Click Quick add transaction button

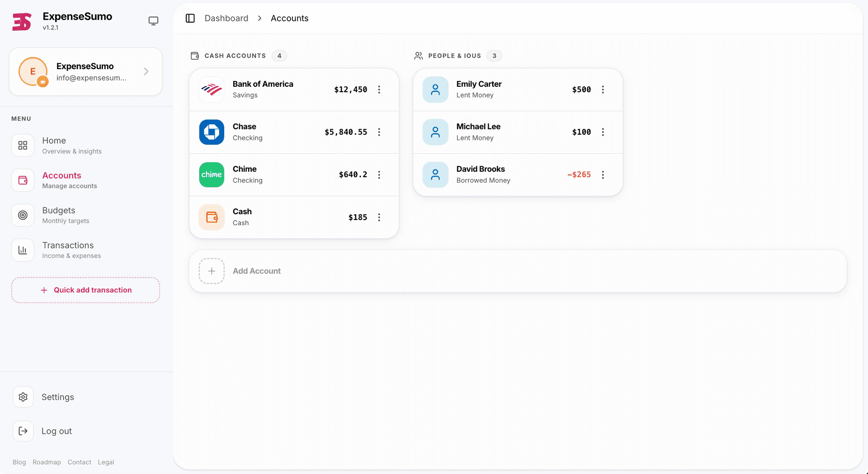pyautogui.click(x=86, y=290)
